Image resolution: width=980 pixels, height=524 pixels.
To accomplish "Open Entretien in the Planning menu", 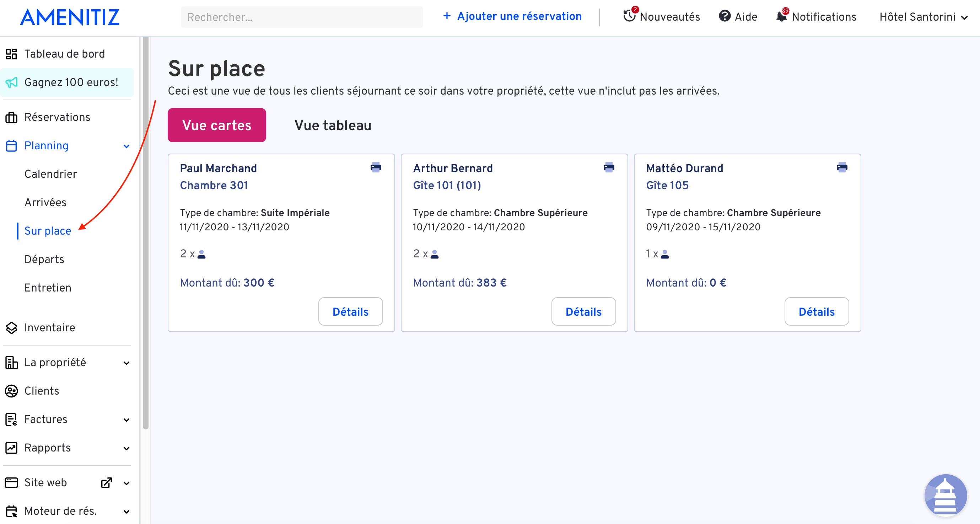I will tap(48, 288).
